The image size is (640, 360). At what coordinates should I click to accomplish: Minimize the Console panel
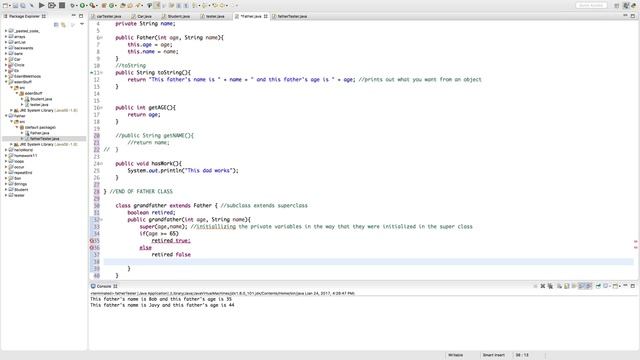(625, 285)
